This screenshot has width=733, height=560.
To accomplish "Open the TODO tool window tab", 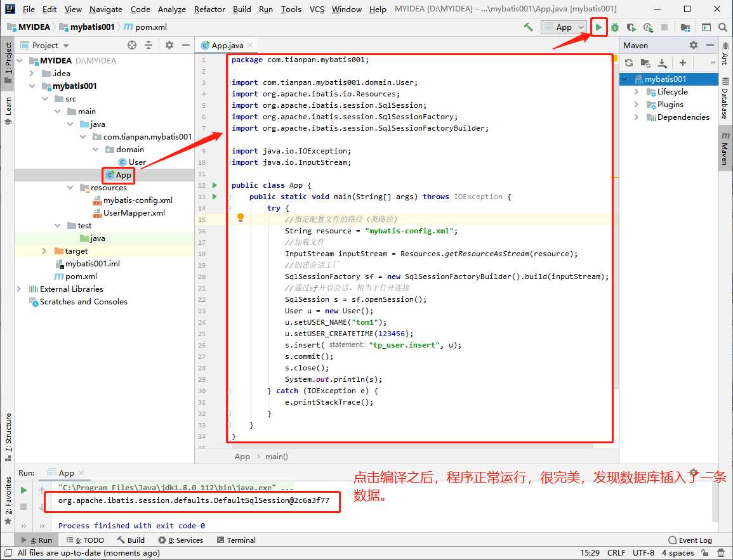I will click(85, 540).
